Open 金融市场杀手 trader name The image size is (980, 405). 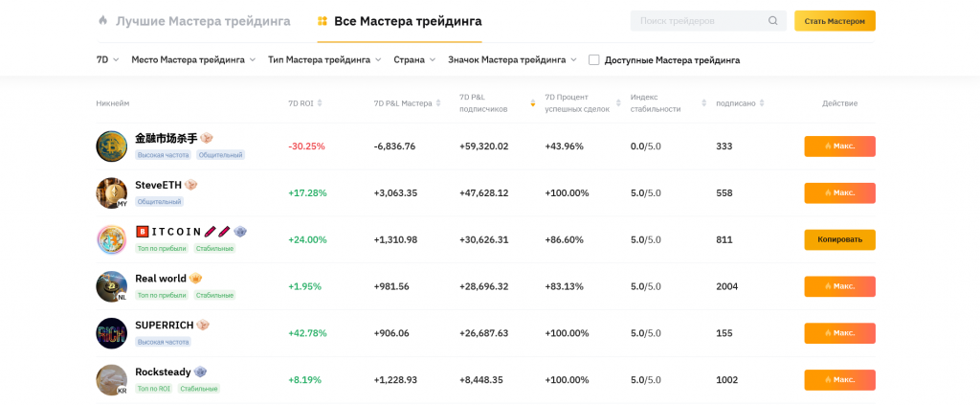pyautogui.click(x=167, y=138)
